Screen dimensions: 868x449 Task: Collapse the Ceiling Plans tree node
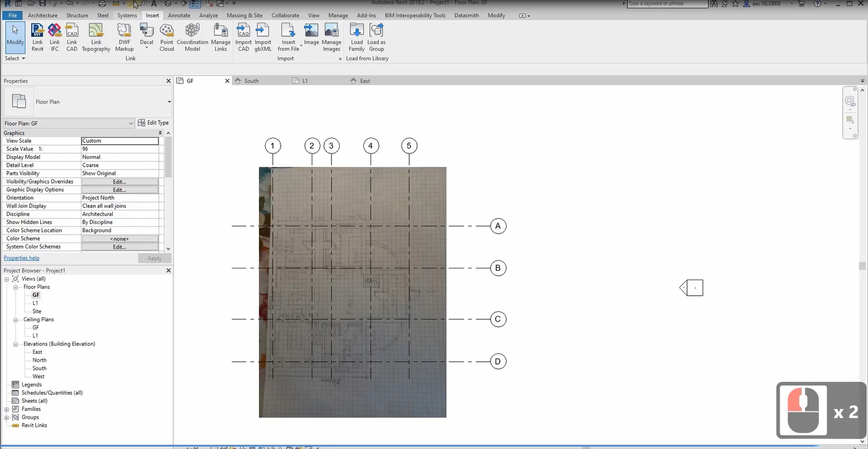[16, 320]
